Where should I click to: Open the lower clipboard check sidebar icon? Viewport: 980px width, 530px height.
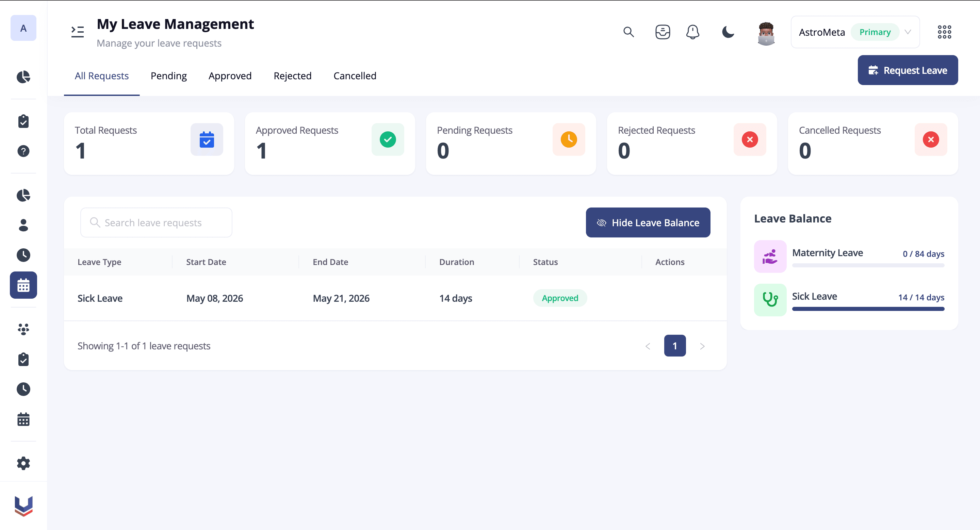click(x=23, y=359)
